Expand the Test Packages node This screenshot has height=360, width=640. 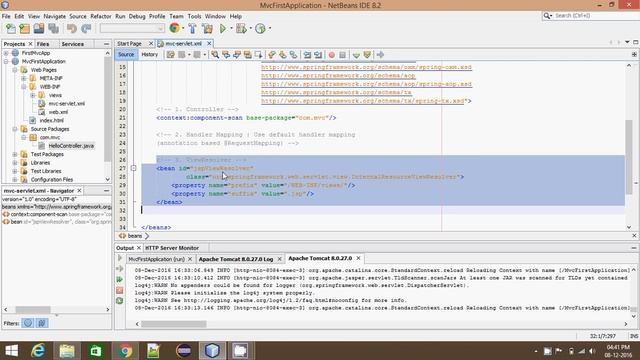15,154
